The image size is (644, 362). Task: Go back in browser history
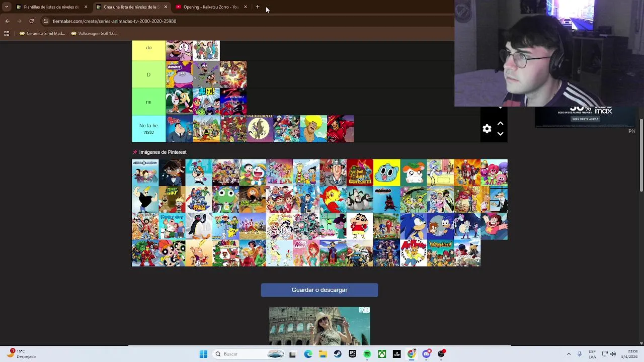pyautogui.click(x=7, y=21)
